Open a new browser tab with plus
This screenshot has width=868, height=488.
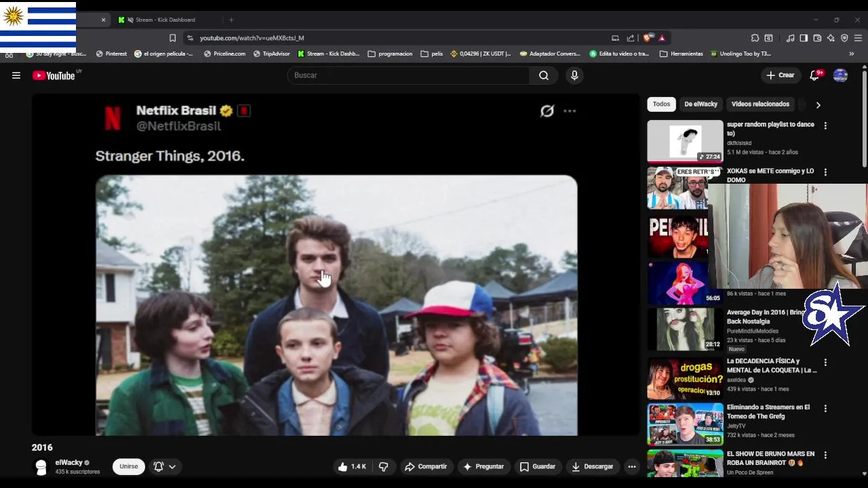pos(231,20)
